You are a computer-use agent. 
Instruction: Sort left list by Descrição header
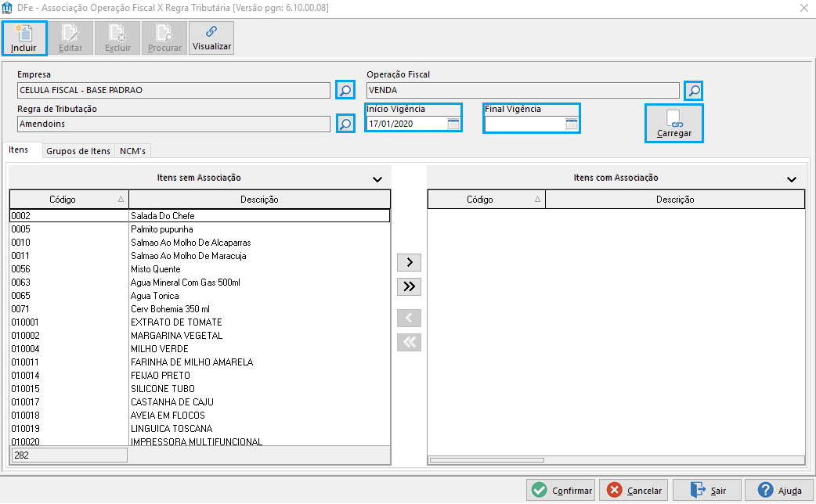coord(259,200)
